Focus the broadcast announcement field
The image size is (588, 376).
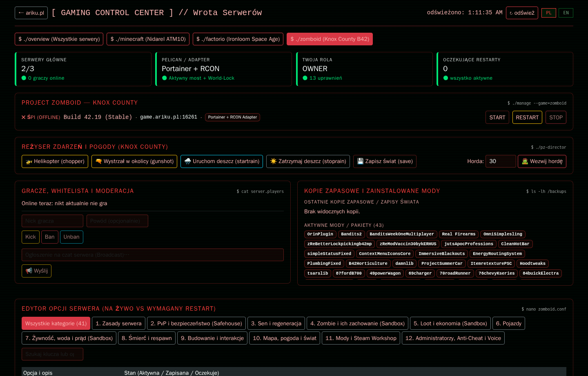pyautogui.click(x=153, y=255)
